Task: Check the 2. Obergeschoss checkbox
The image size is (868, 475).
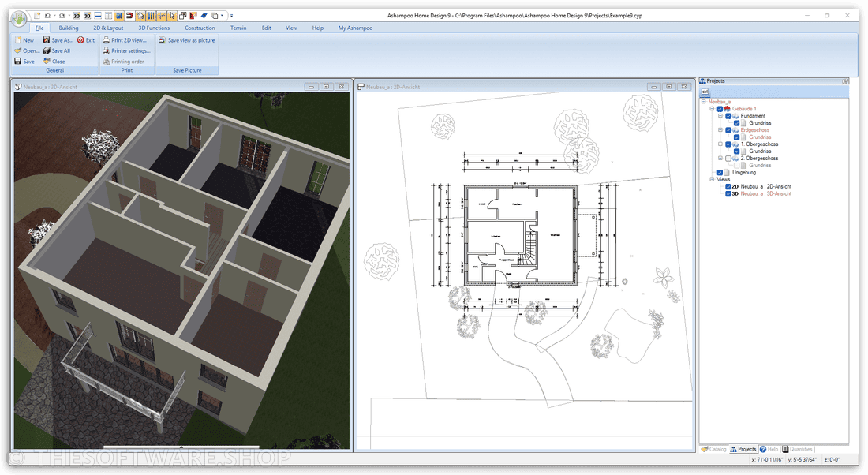Action: (728, 159)
